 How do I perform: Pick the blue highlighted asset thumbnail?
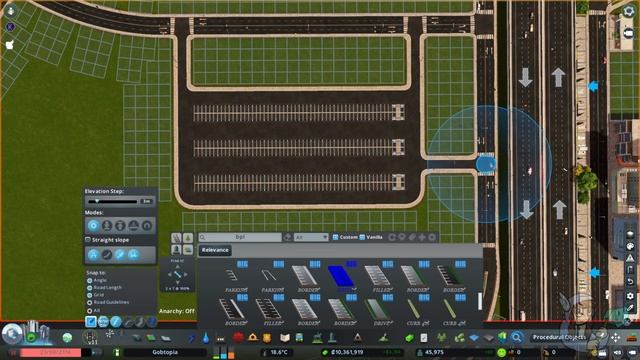pyautogui.click(x=341, y=276)
